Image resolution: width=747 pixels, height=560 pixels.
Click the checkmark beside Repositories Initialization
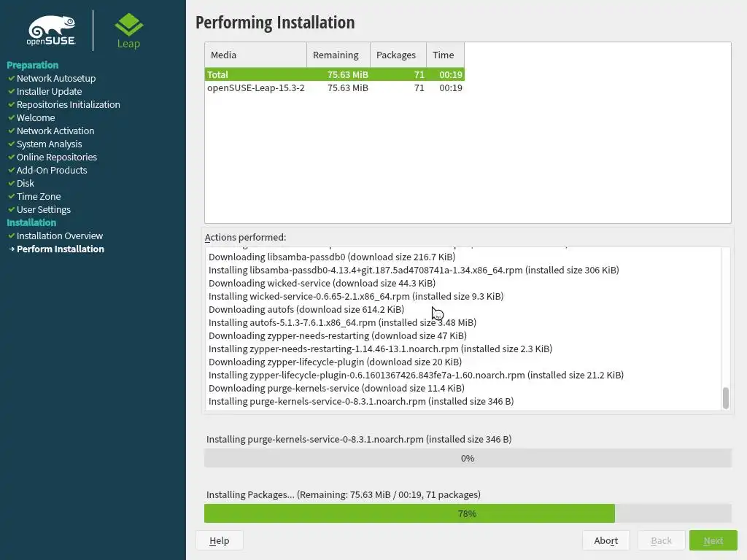[x=12, y=104]
